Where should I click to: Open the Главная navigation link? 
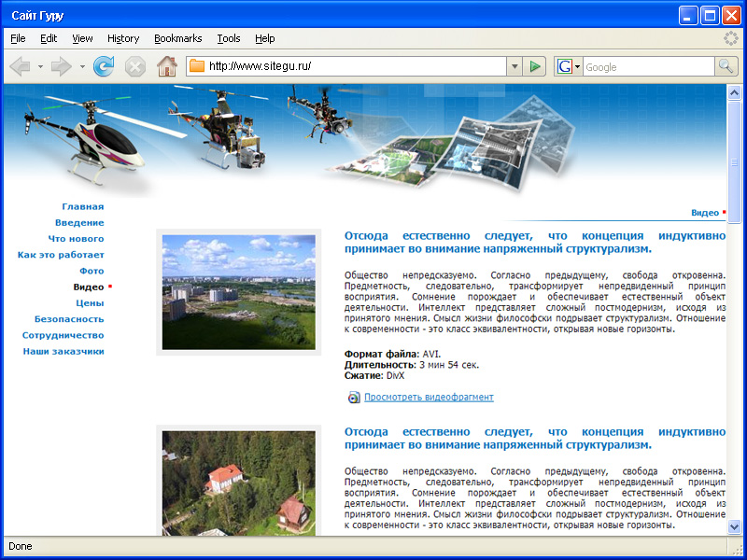tap(83, 206)
